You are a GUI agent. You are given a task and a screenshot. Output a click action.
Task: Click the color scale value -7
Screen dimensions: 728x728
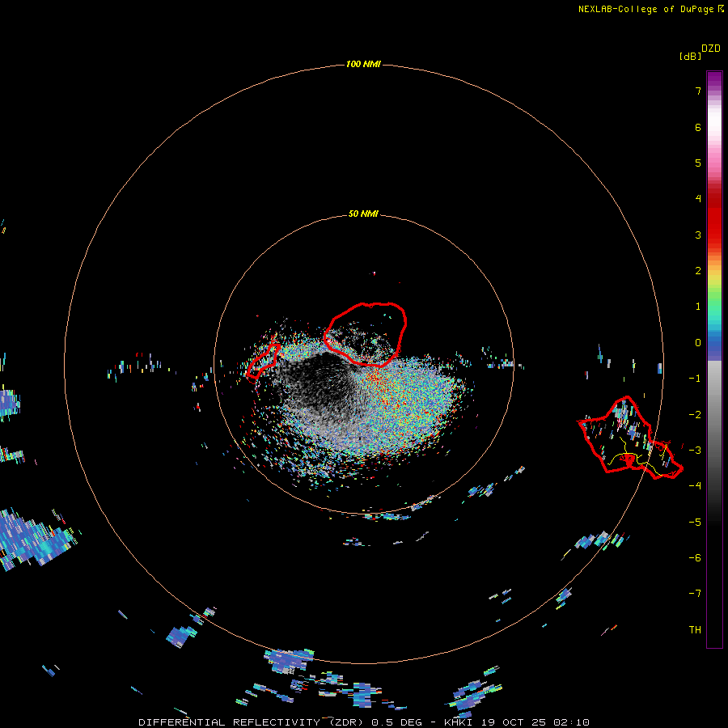[695, 594]
